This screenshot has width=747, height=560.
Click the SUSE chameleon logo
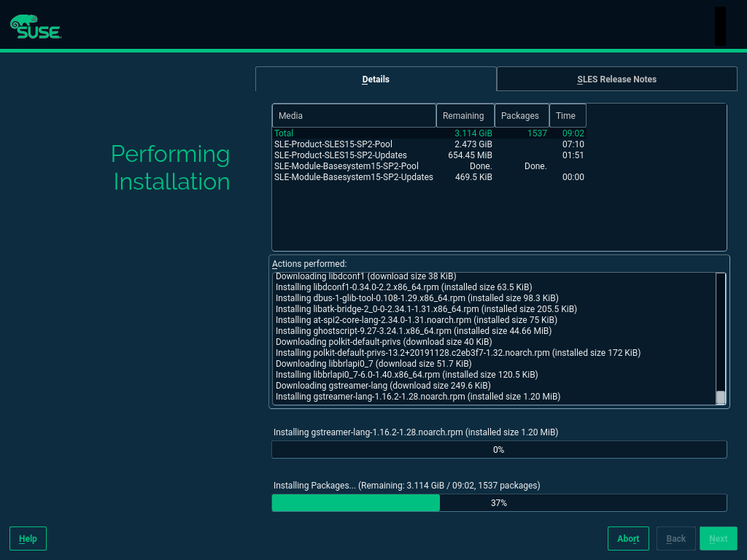(35, 27)
